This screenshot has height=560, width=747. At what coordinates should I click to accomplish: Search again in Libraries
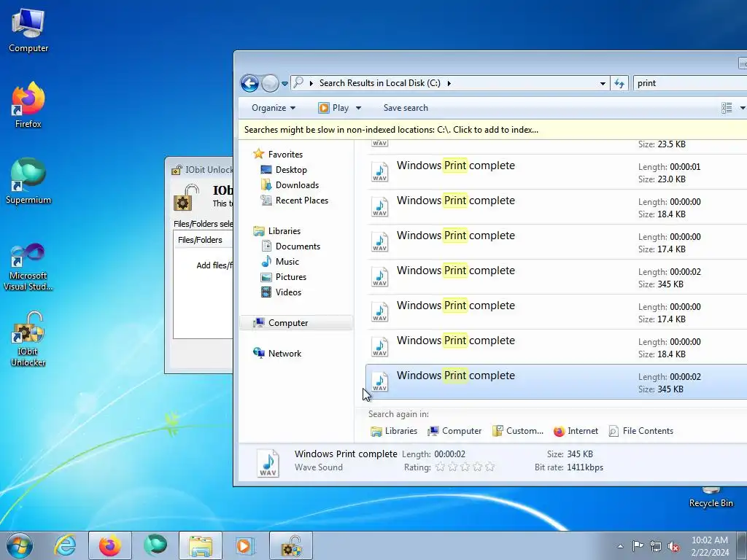(393, 431)
